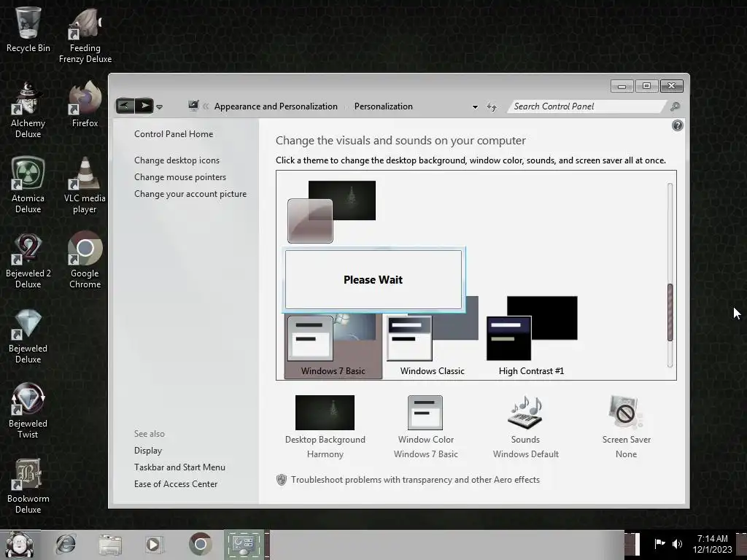Open the file explorer taskbar icon
This screenshot has width=747, height=560.
point(110,544)
